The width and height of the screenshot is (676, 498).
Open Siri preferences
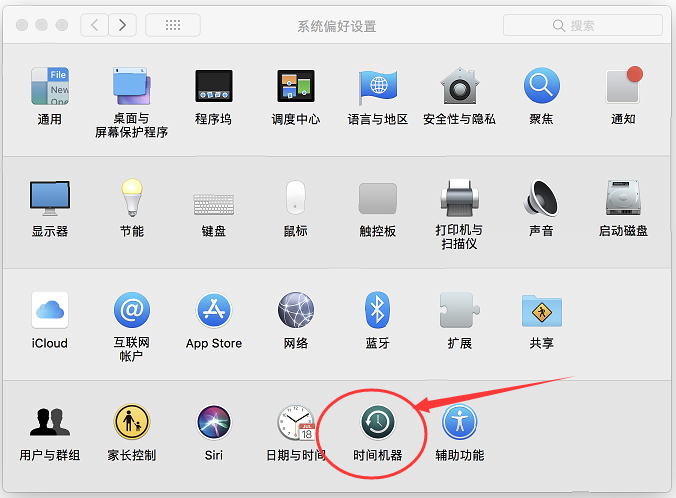click(214, 423)
